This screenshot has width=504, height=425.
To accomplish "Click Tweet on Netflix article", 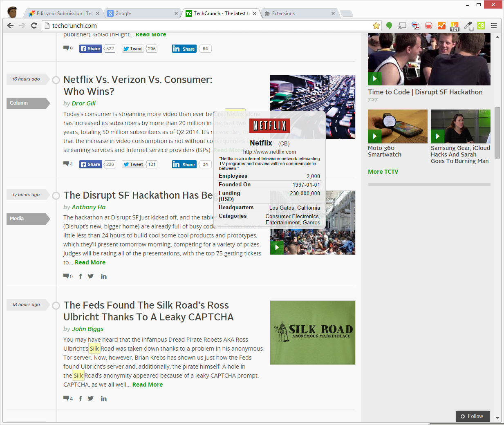I will [133, 164].
